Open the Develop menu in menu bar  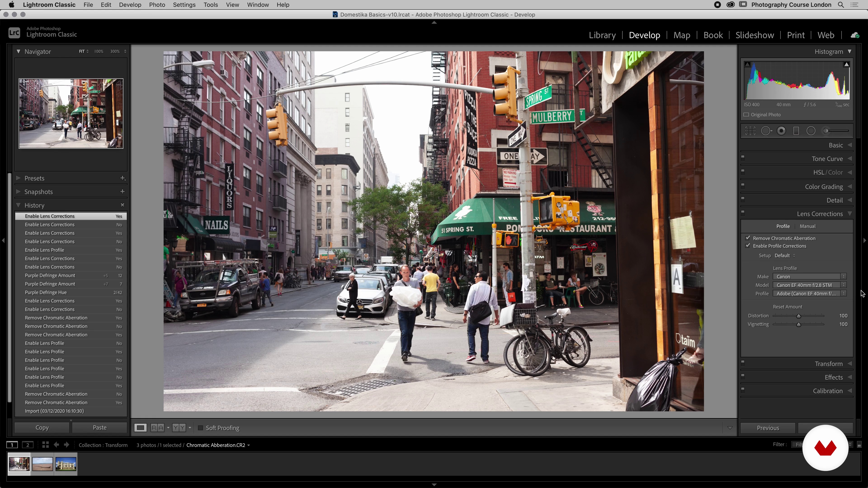click(130, 5)
